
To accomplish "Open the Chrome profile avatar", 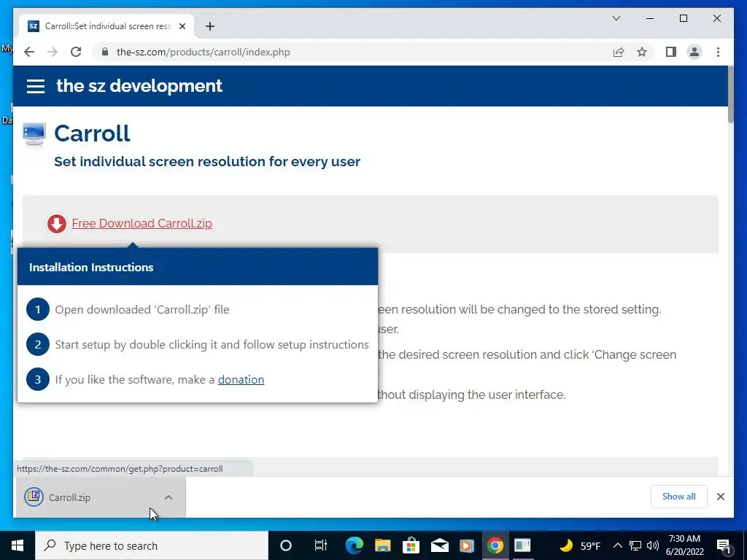I will [x=694, y=52].
